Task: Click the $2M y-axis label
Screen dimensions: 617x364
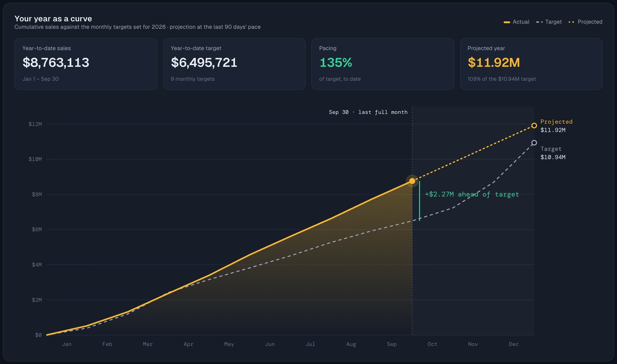Action: (x=37, y=300)
